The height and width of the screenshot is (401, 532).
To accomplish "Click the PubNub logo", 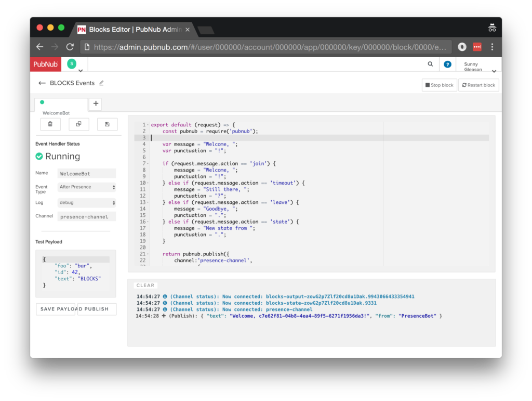I will click(46, 64).
